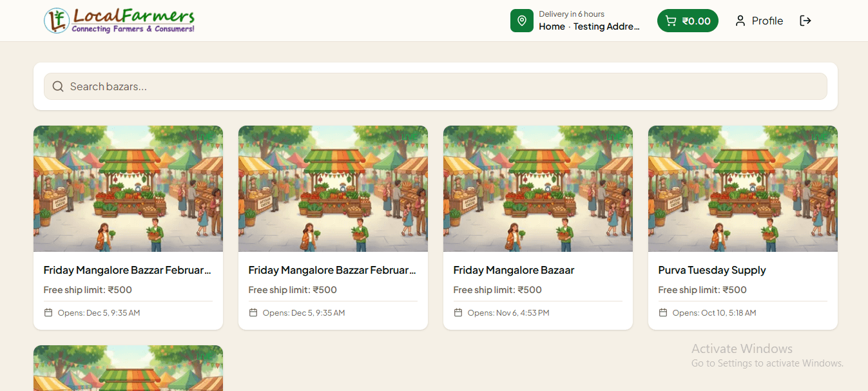Open the Profile link in header

[759, 21]
